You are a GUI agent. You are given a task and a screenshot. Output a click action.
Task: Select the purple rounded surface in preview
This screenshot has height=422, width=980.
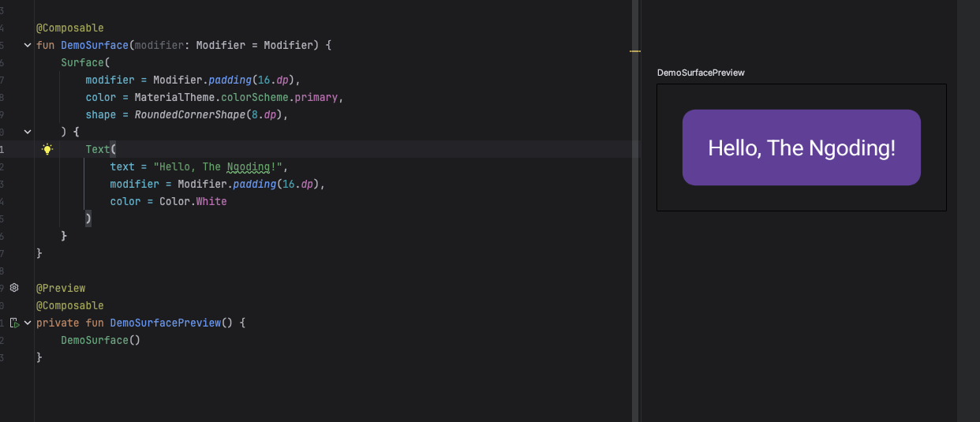click(x=801, y=148)
